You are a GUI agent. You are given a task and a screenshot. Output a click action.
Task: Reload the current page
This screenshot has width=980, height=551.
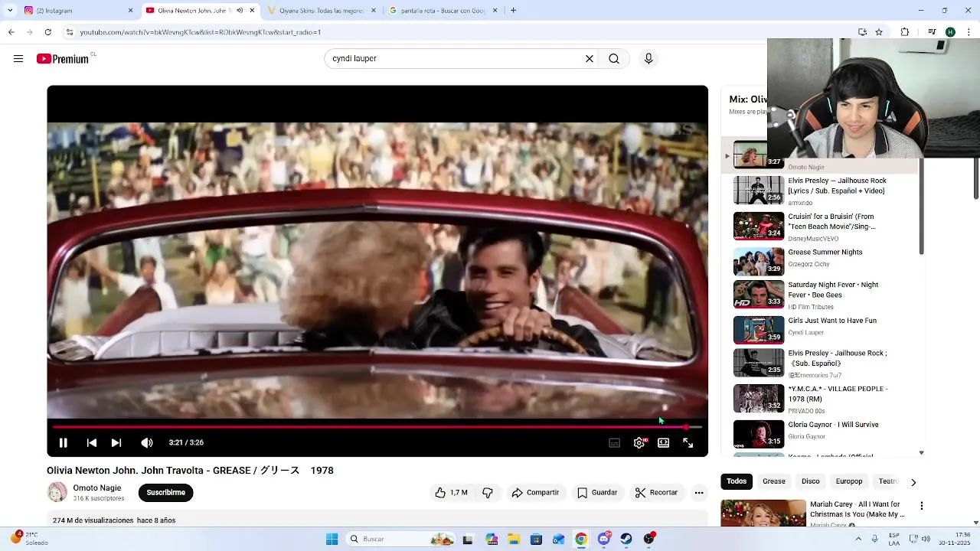[48, 32]
